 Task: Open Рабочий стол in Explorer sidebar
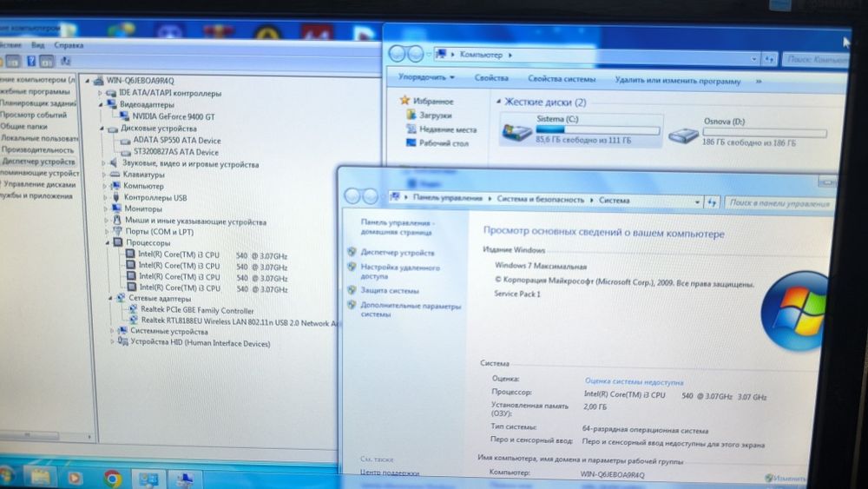click(x=437, y=143)
